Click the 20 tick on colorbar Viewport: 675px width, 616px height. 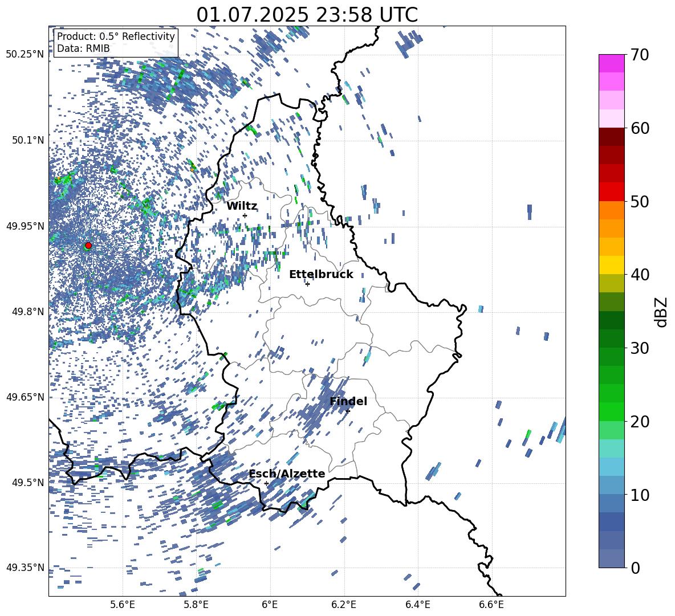click(x=640, y=421)
